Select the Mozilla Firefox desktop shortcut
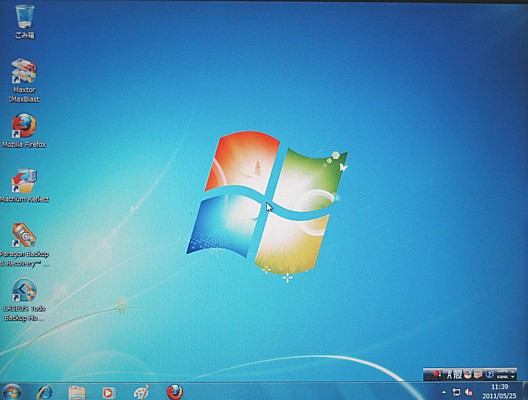Viewport: 528px width, 400px height. pos(24,131)
